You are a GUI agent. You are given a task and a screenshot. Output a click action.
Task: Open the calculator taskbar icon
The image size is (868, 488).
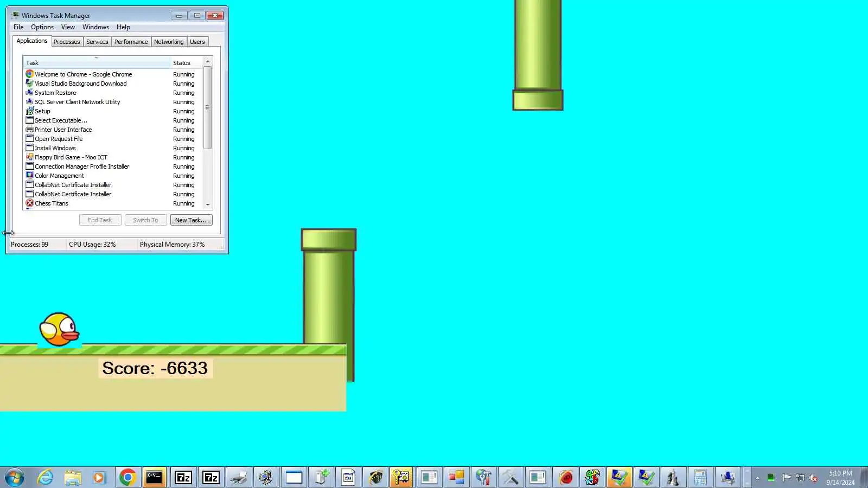(700, 477)
